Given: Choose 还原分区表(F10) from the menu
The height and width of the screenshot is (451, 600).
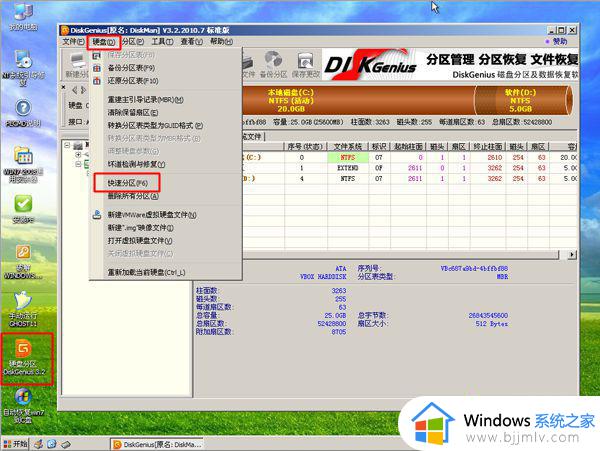Looking at the screenshot, I should click(x=133, y=81).
